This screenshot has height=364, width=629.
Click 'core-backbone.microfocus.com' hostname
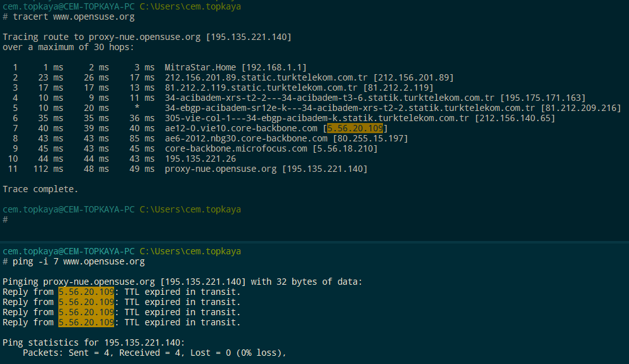coord(236,148)
